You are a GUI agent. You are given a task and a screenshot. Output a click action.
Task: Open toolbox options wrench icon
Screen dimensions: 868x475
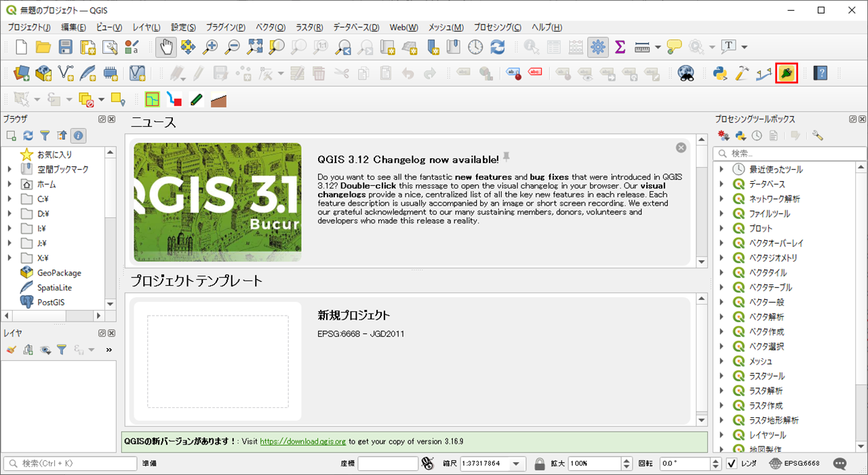pyautogui.click(x=817, y=136)
